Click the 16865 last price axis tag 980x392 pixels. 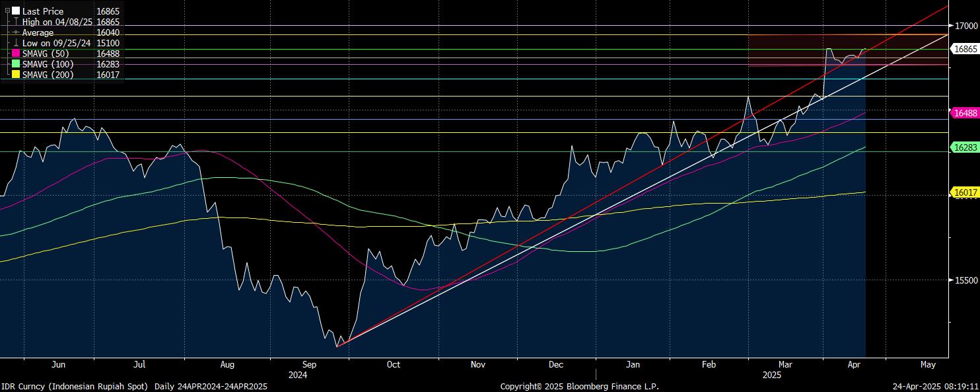pyautogui.click(x=965, y=49)
